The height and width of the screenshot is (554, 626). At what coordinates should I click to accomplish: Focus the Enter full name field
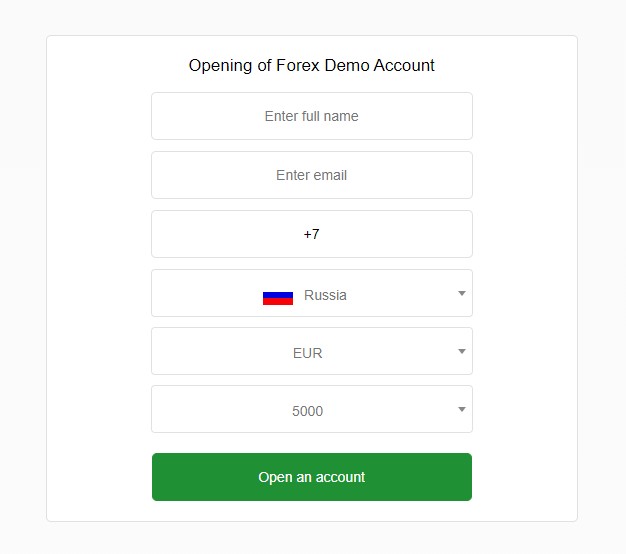coord(312,116)
